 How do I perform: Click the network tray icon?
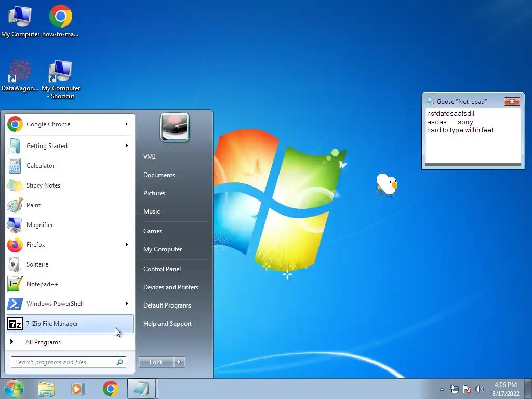click(454, 389)
